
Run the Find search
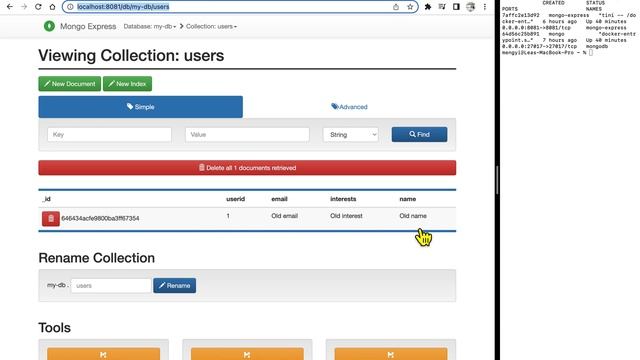pyautogui.click(x=419, y=134)
